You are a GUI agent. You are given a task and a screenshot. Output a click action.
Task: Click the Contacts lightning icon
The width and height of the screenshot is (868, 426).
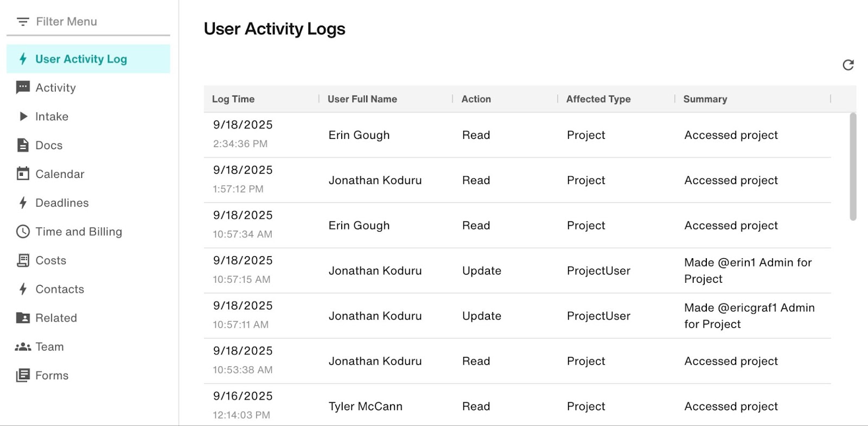(22, 289)
